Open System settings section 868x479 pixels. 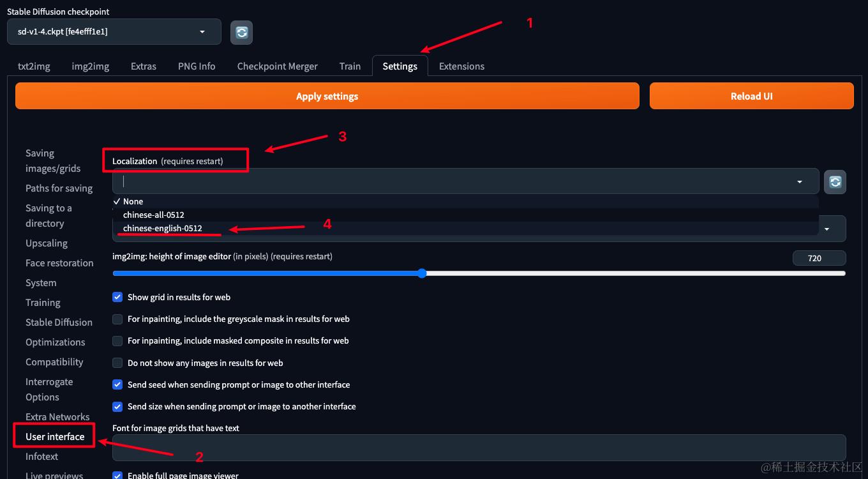[x=41, y=283]
